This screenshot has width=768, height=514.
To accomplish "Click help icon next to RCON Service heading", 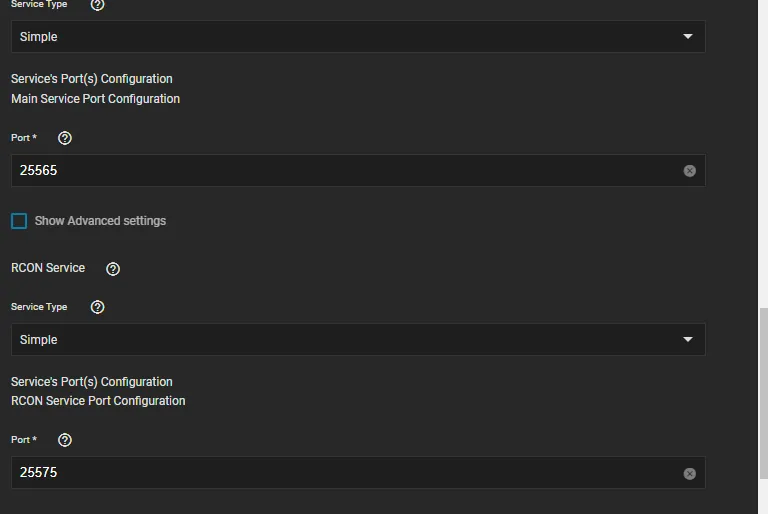I will click(113, 269).
